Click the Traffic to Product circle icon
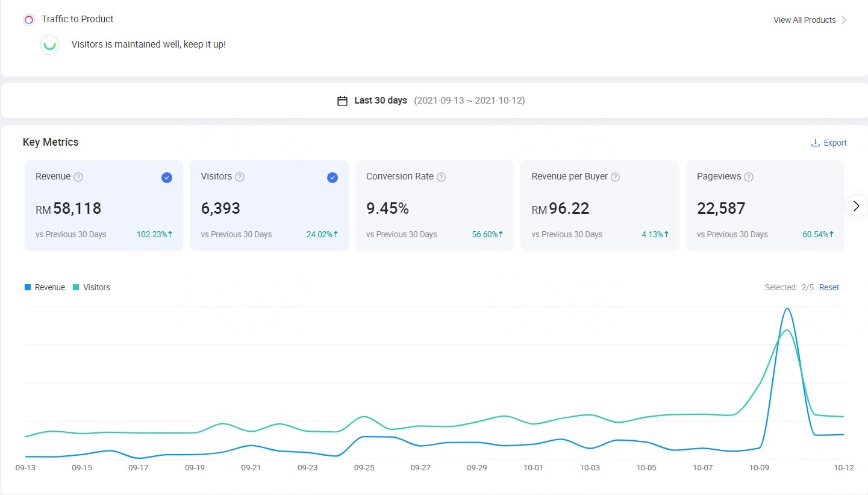This screenshot has height=495, width=868. pyautogui.click(x=29, y=20)
